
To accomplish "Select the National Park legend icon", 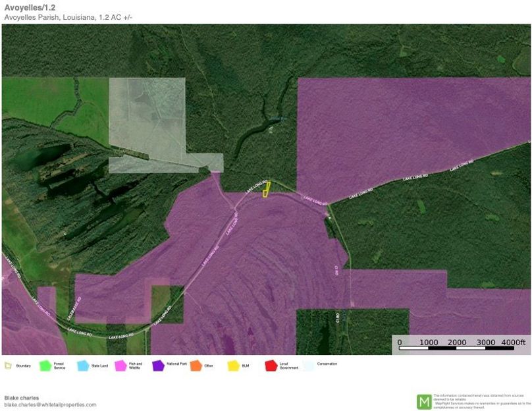I will pos(158,364).
